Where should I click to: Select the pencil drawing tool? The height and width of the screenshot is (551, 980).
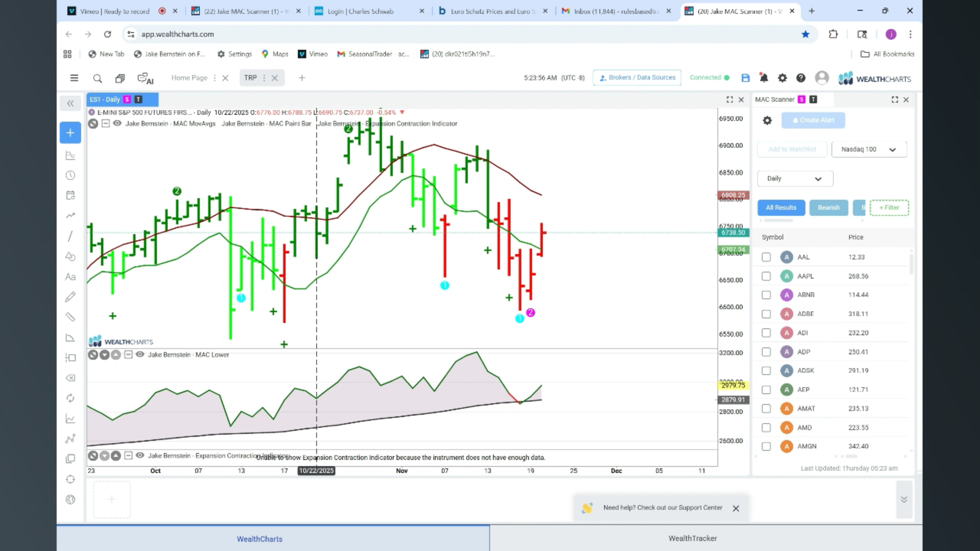[x=70, y=297]
